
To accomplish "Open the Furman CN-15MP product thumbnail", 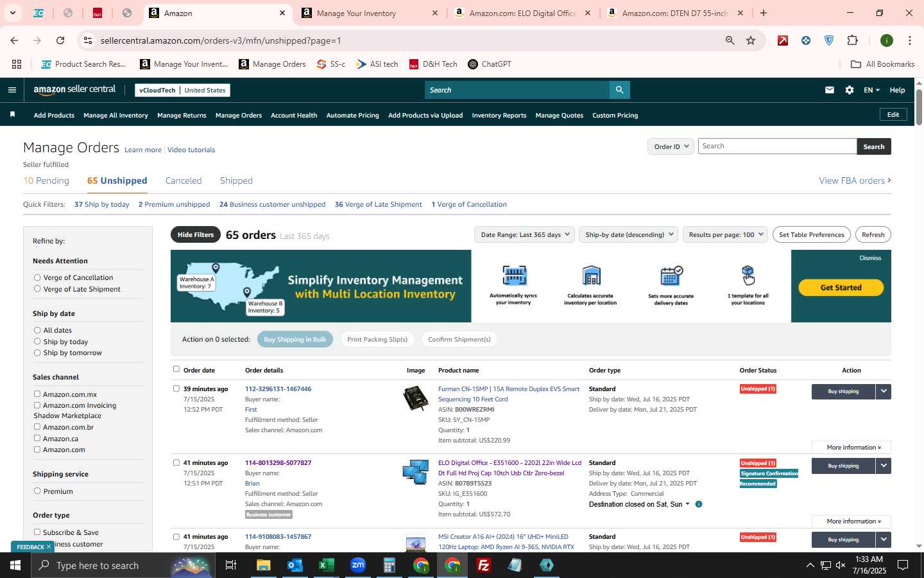I will point(416,398).
